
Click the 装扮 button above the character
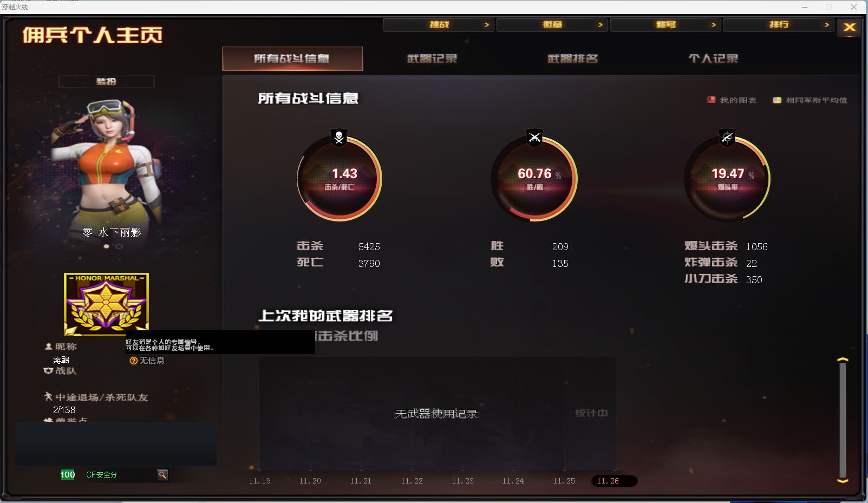[106, 82]
